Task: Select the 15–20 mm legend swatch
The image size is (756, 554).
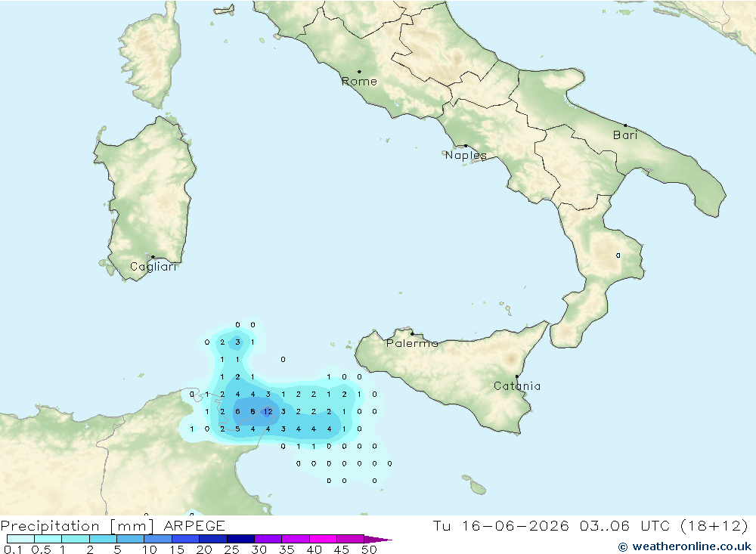Action: (185, 539)
